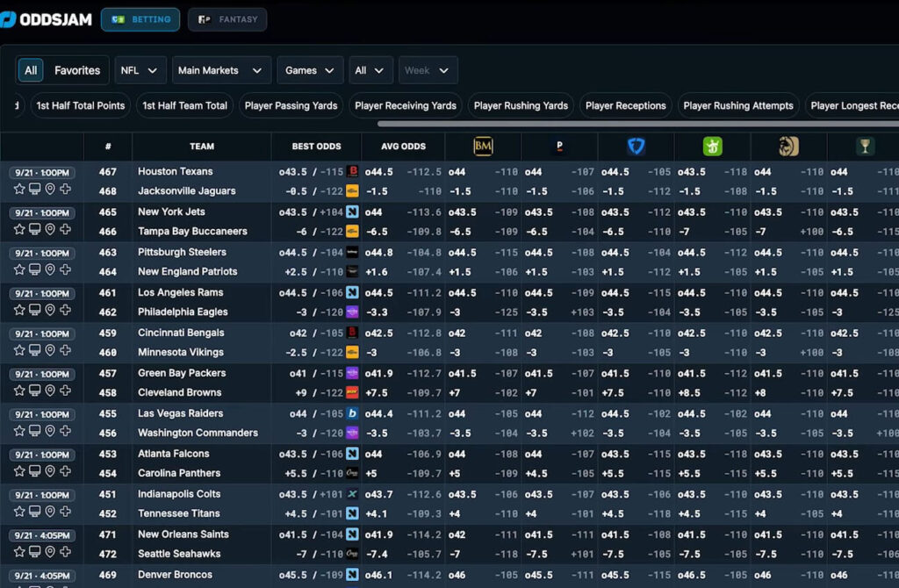Select the BETTING tab

point(140,19)
